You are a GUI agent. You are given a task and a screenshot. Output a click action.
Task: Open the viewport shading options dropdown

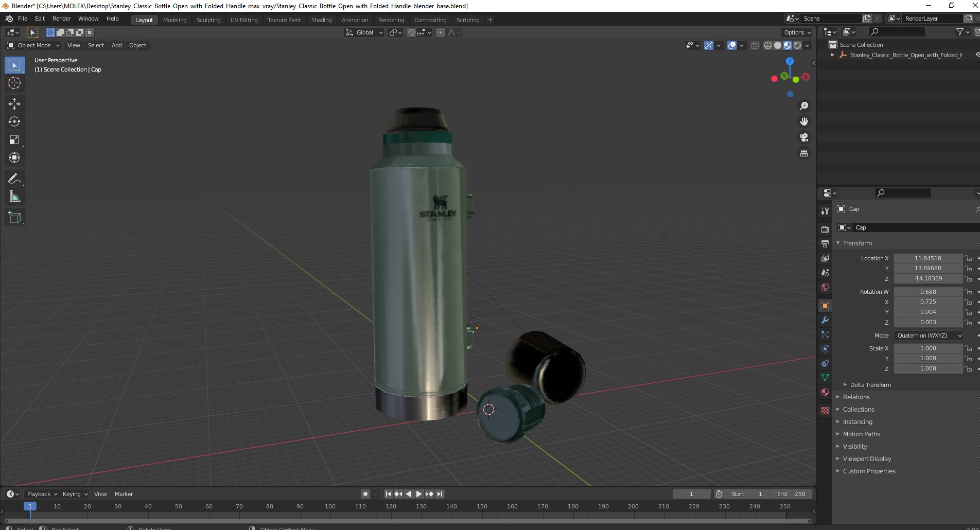coord(808,45)
